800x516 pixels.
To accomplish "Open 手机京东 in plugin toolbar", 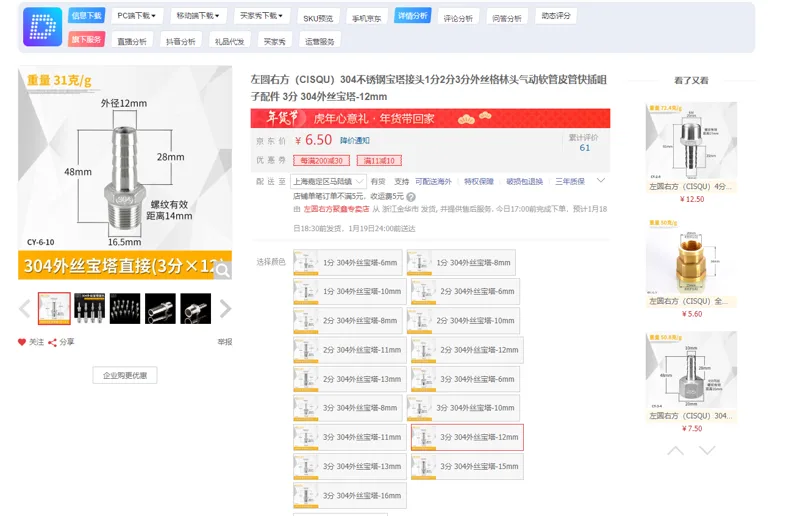I will 366,18.
